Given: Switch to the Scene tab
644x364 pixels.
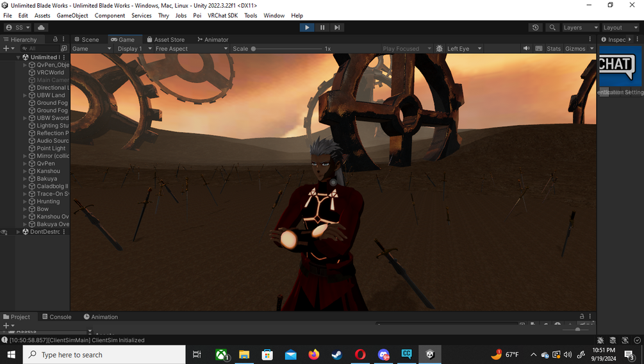Looking at the screenshot, I should click(x=87, y=40).
